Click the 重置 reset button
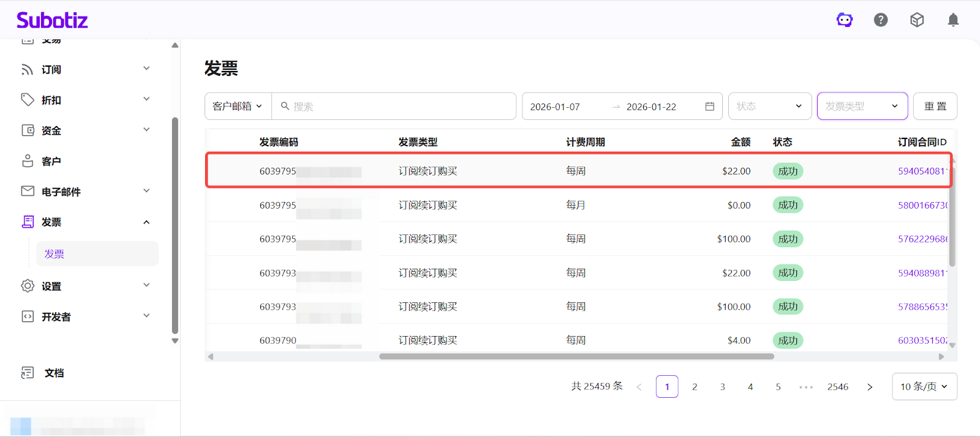The width and height of the screenshot is (980, 437). 935,106
